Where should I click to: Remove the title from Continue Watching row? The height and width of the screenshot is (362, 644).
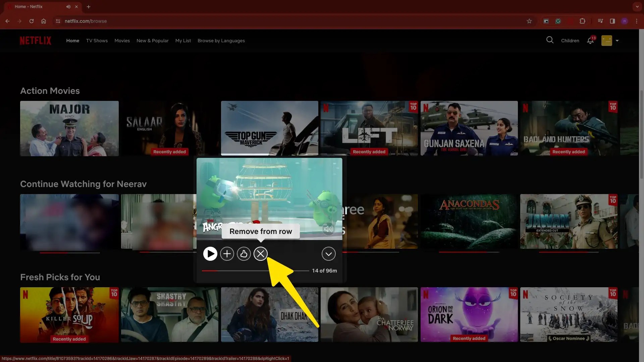pos(261,254)
